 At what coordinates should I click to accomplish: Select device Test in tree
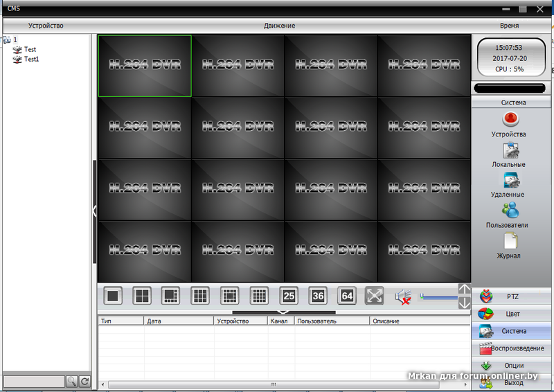coord(24,49)
